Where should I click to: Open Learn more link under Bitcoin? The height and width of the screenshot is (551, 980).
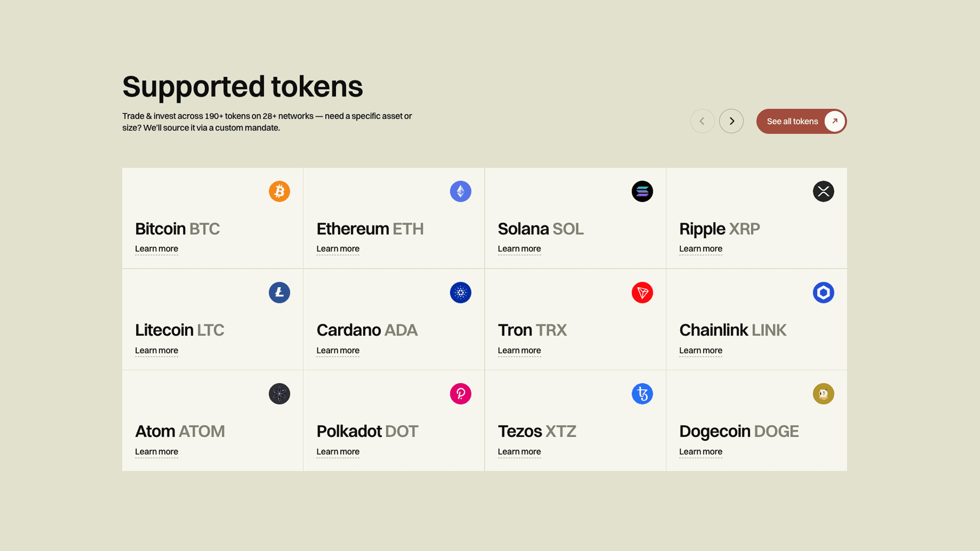point(156,249)
